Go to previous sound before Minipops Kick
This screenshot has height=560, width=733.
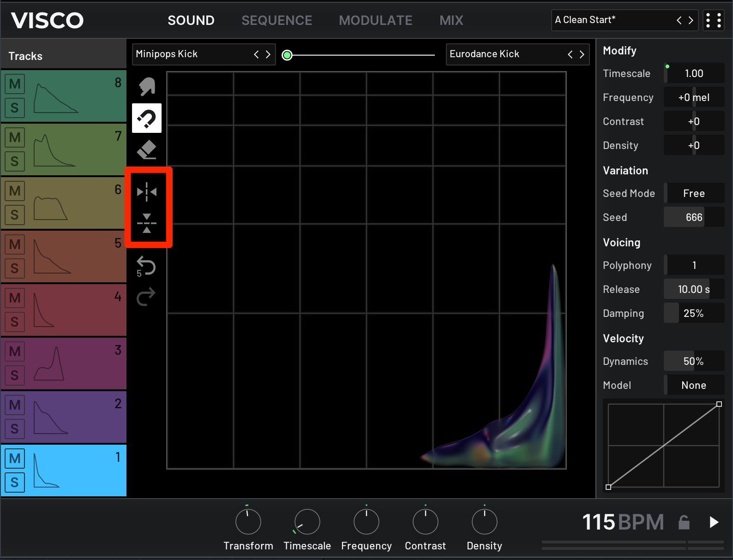(256, 54)
